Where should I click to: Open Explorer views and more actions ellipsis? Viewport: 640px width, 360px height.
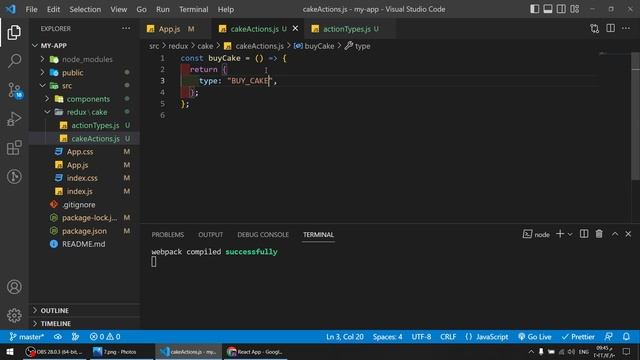point(126,28)
